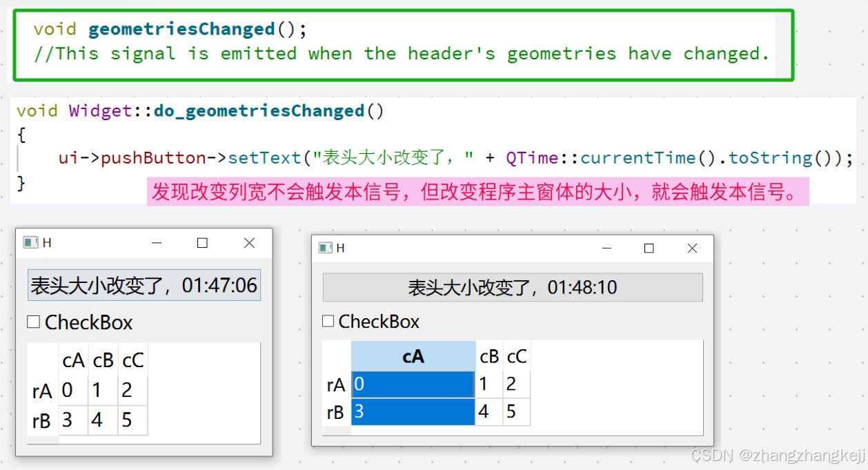The height and width of the screenshot is (470, 868).
Task: Select column header cC in right window table
Action: [x=517, y=356]
